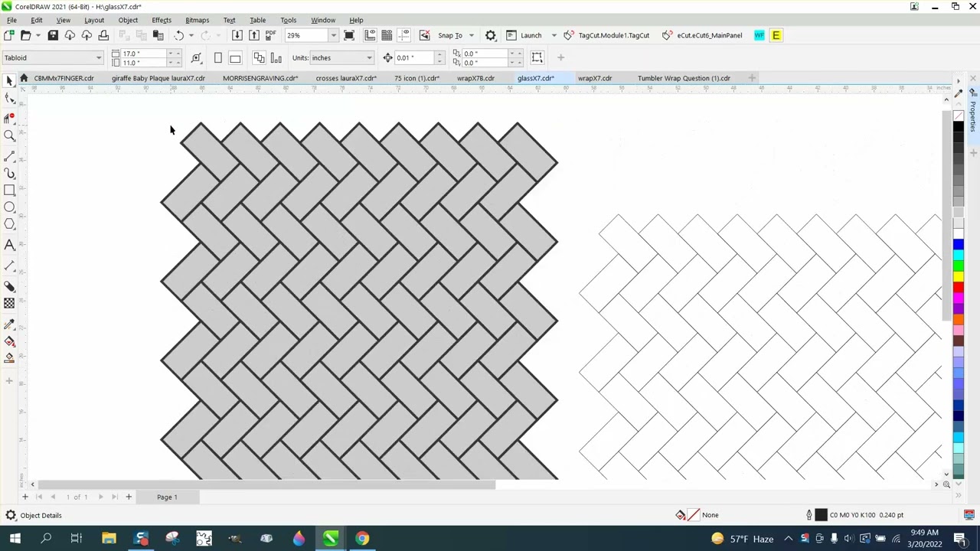The image size is (980, 551).
Task: Pick the black color swatch
Action: pos(958,126)
